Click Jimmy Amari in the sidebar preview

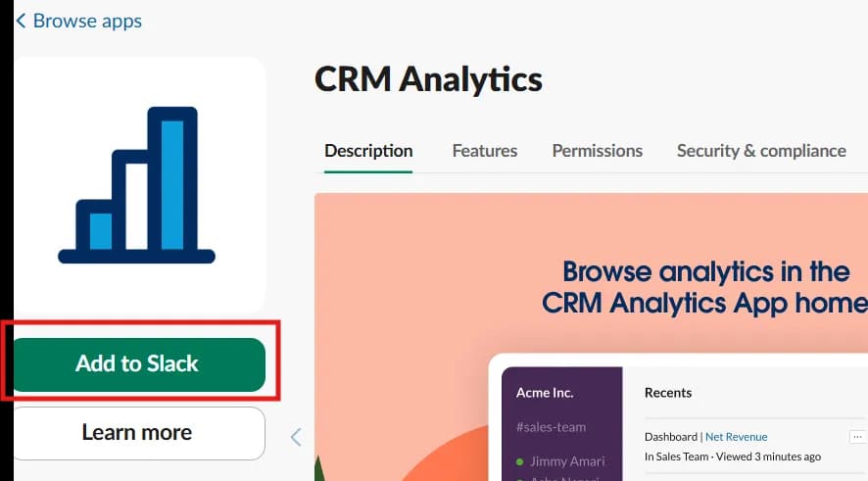(567, 461)
